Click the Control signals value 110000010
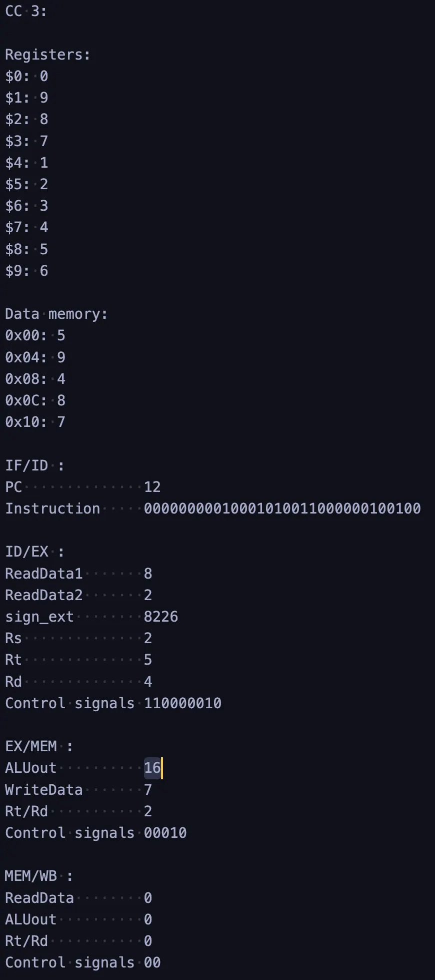 [182, 703]
